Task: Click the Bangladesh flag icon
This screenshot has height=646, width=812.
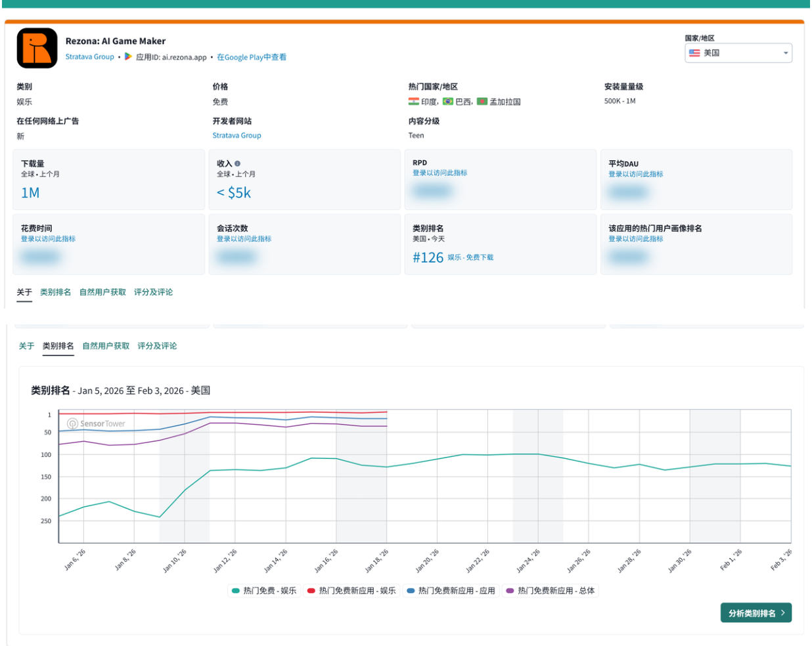Action: pyautogui.click(x=482, y=102)
